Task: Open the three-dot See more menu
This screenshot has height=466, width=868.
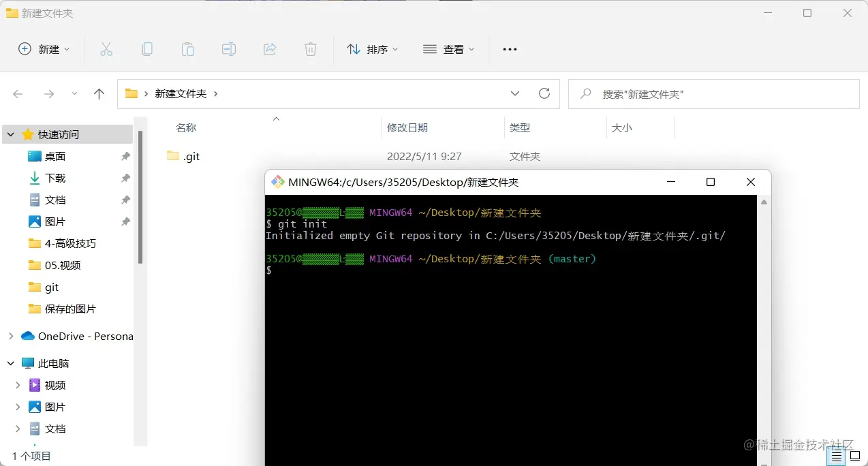Action: click(510, 49)
